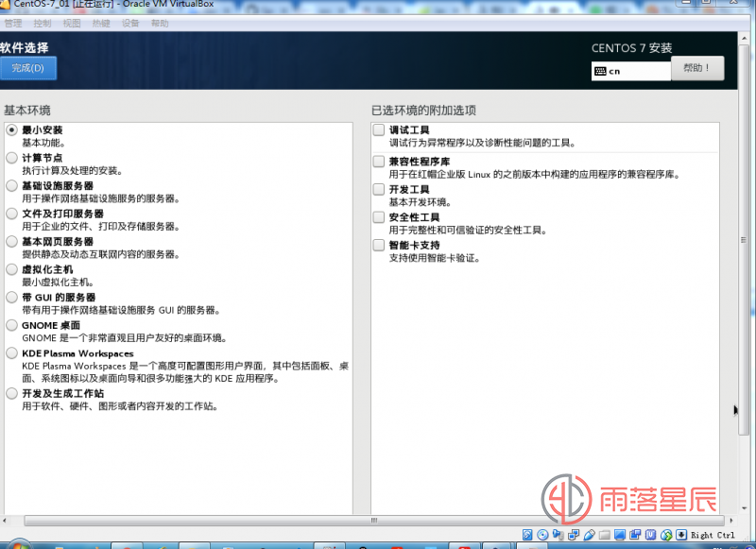Choose the 虚拟化主机 radio option
The height and width of the screenshot is (549, 756).
coord(12,269)
